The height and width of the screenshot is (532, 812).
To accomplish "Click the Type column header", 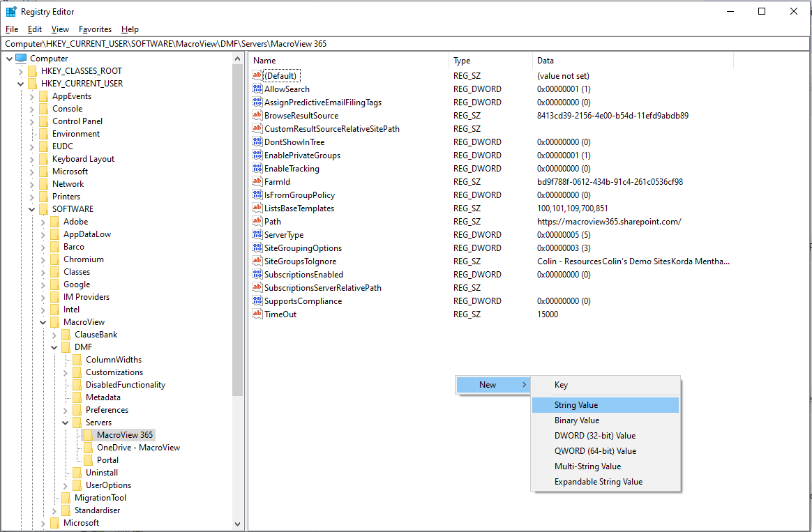I will coord(490,61).
